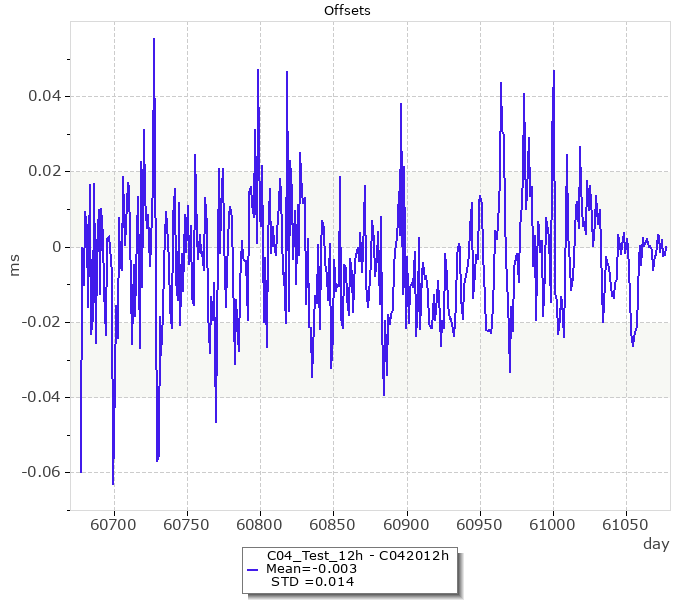Click the "Offsets" chart title
The image size is (700, 600).
[350, 11]
